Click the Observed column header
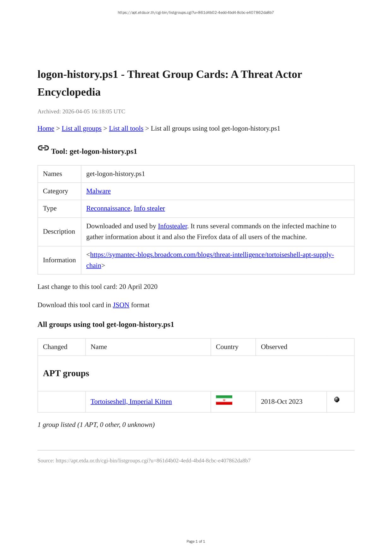Viewport: 392px width, 554px height. 274,347
